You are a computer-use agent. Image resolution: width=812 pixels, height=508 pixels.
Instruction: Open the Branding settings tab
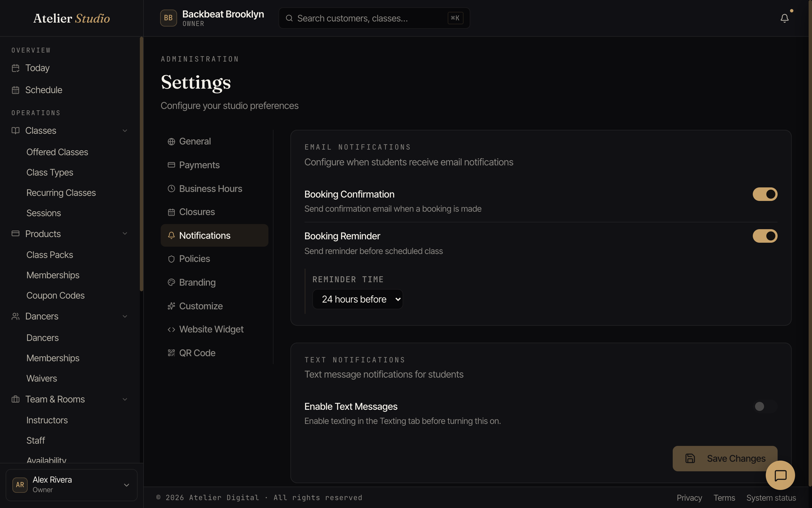214,282
